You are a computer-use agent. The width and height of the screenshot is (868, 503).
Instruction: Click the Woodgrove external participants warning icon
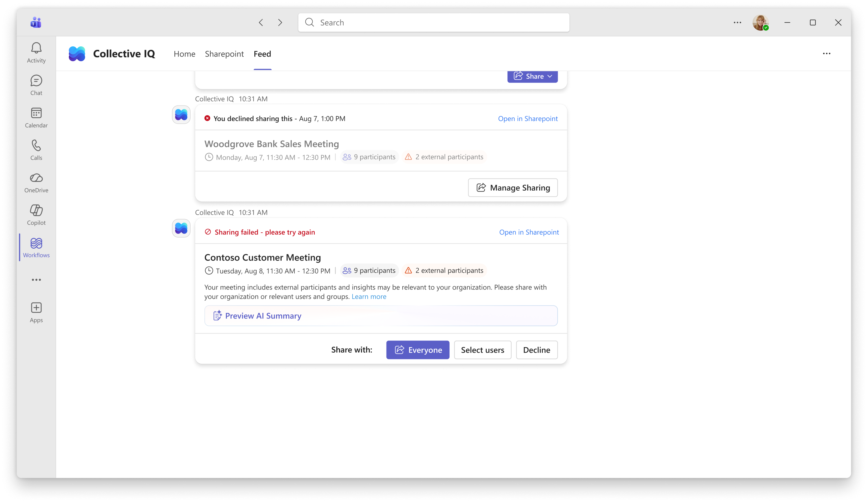(x=409, y=157)
